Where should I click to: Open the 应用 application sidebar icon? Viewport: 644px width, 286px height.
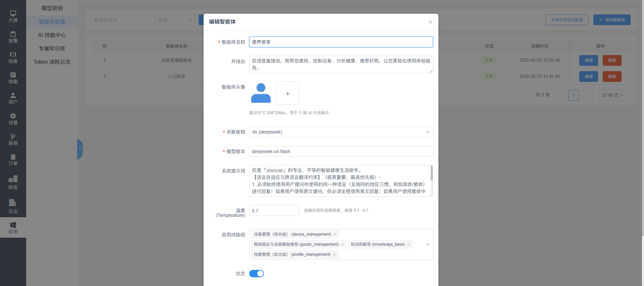pyautogui.click(x=13, y=228)
